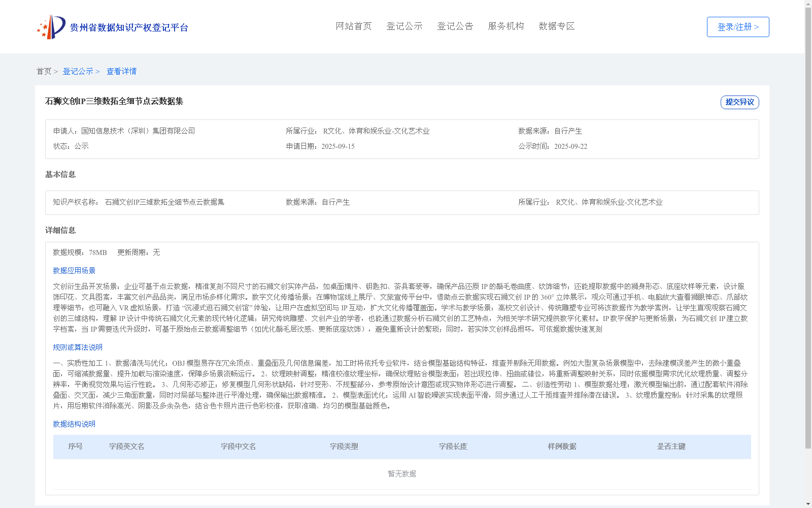Click 首页 in the breadcrumb
Screen dimensions: 812x508
(44, 71)
